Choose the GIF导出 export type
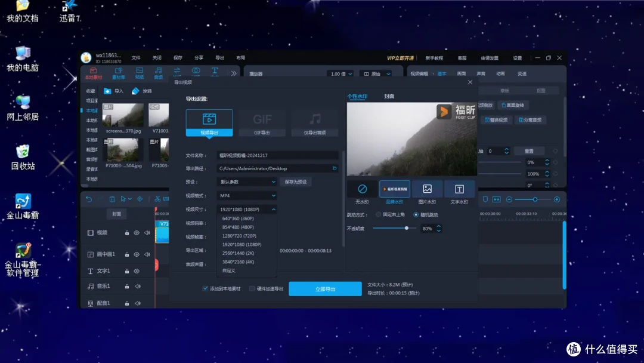 (x=262, y=122)
